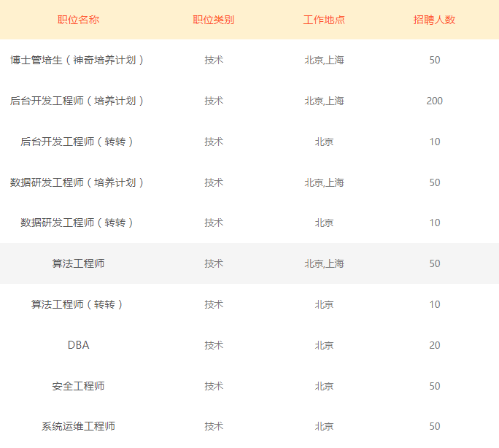Open the 系统运维工程师 job listing
This screenshot has width=499, height=448.
(78, 426)
